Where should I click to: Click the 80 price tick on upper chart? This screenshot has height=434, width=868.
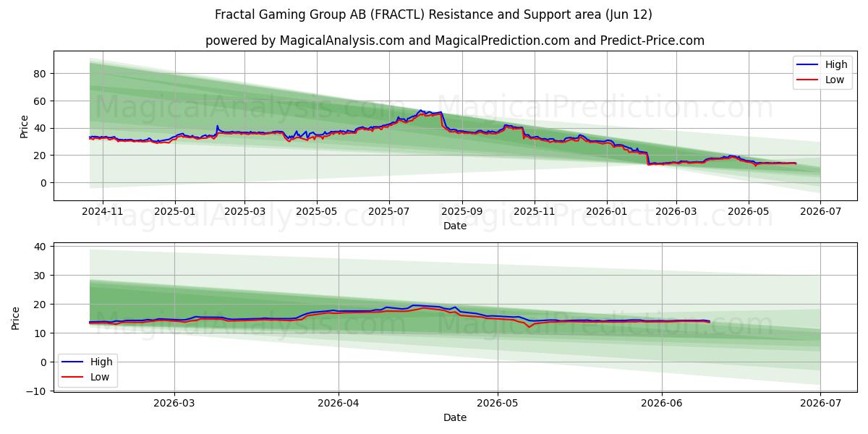pos(40,74)
